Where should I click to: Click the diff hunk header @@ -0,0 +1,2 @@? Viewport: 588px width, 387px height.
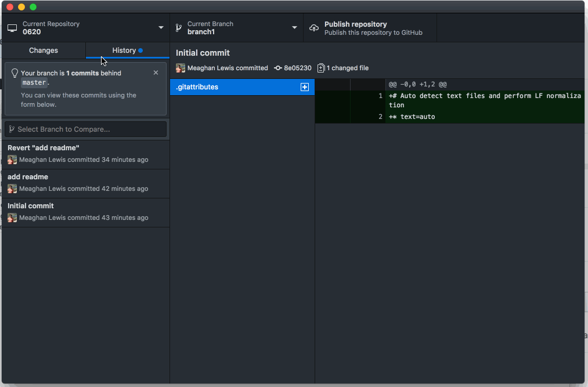417,84
